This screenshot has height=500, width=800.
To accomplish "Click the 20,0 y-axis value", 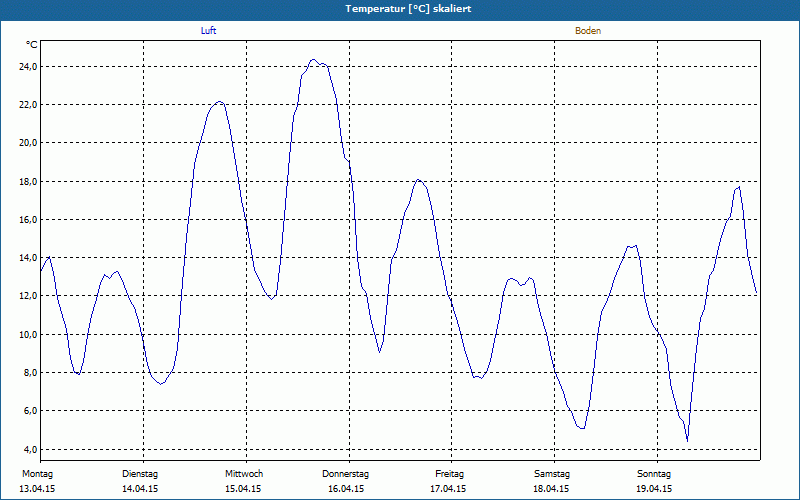I will click(29, 143).
